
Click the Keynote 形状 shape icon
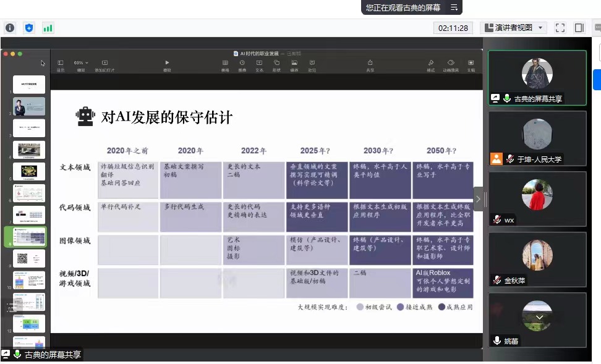click(277, 62)
